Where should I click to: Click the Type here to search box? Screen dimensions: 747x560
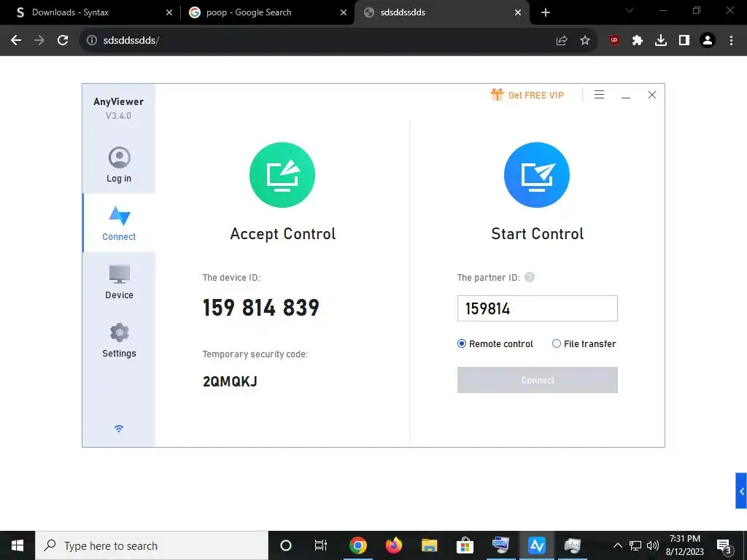[152, 545]
